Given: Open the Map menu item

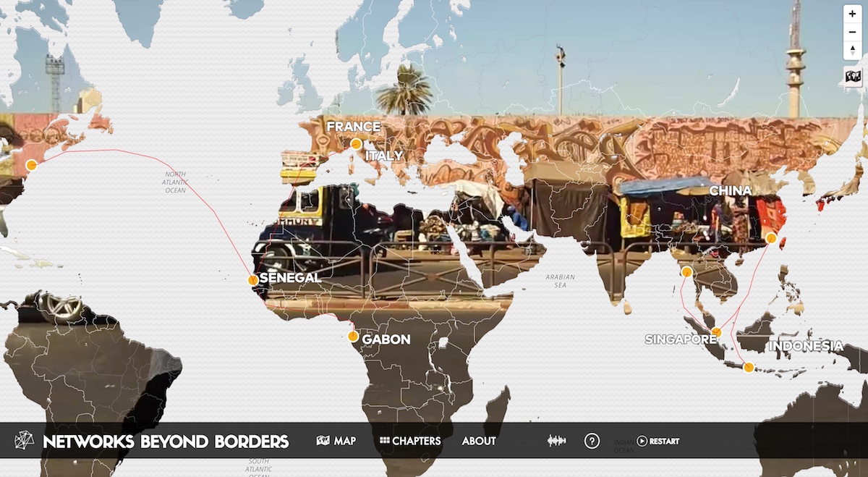Looking at the screenshot, I should tap(336, 441).
